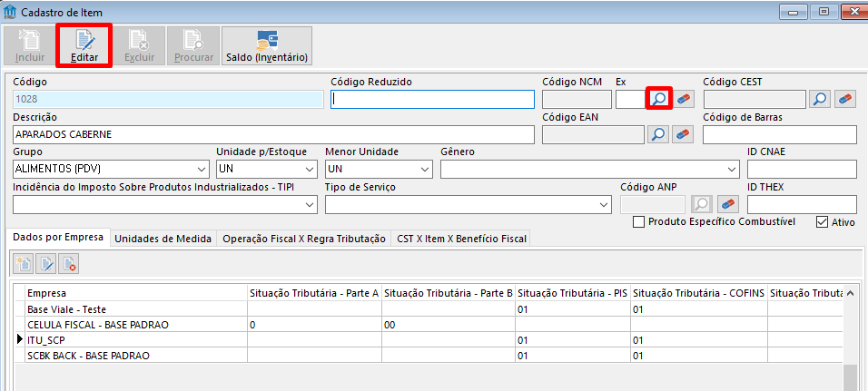Click the Cadastro de Item window icon
868x391 pixels.
tap(10, 12)
